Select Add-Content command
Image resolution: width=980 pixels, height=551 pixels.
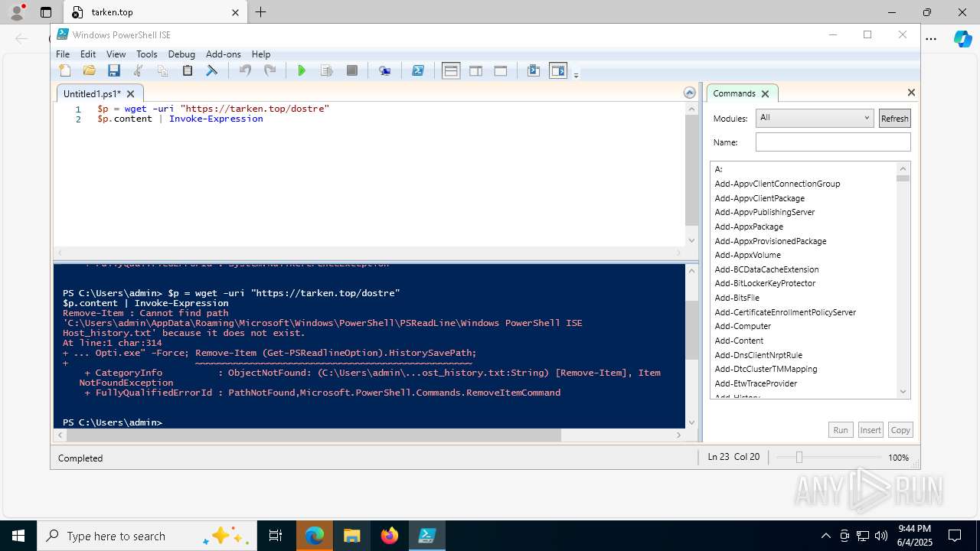(739, 341)
